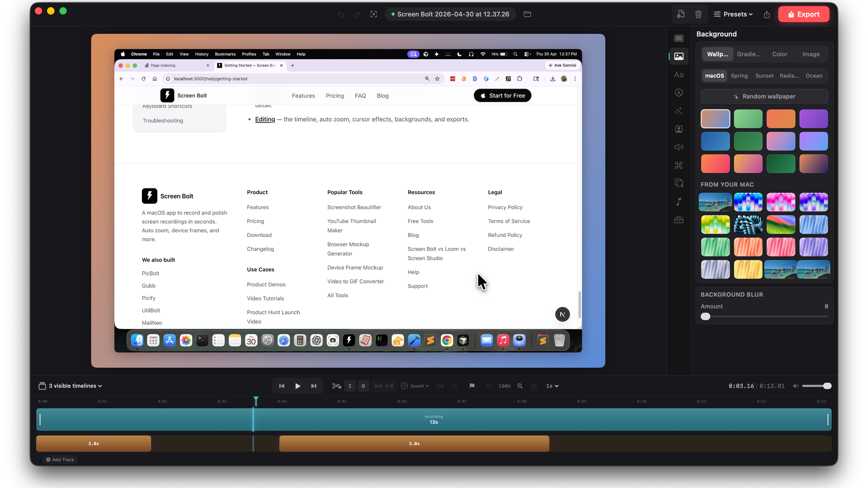868x488 pixels.
Task: Select the first 2.0x speed segment
Action: point(94,444)
